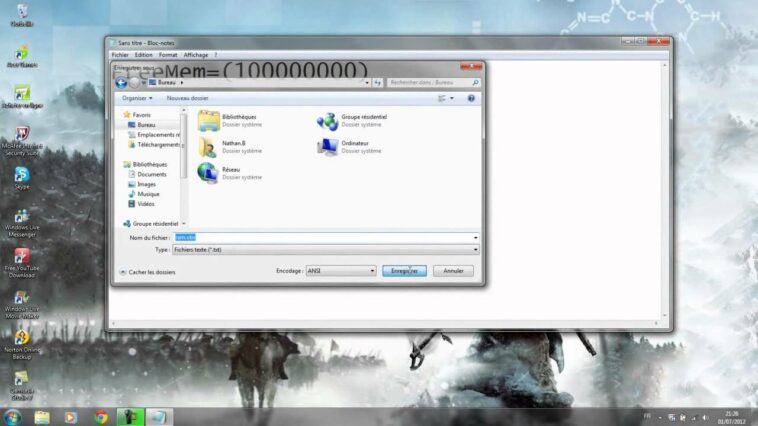Open the Free YouTube Download shortcut
Screen dimensions: 758x426
22,263
